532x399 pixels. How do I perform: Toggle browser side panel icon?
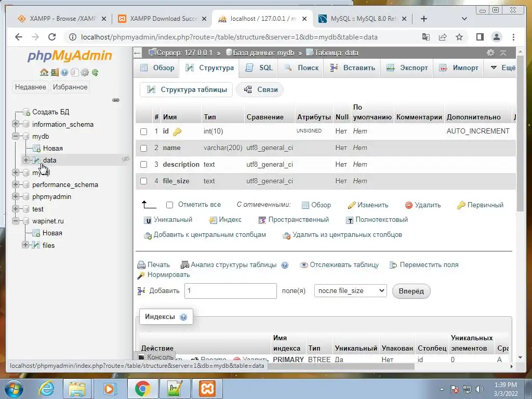pyautogui.click(x=480, y=37)
